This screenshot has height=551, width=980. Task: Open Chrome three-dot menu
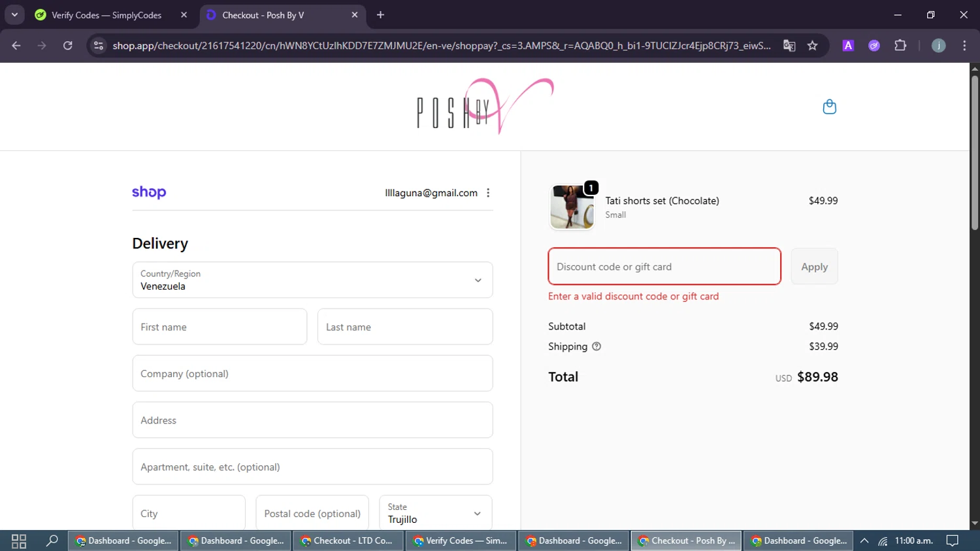[x=964, y=45]
